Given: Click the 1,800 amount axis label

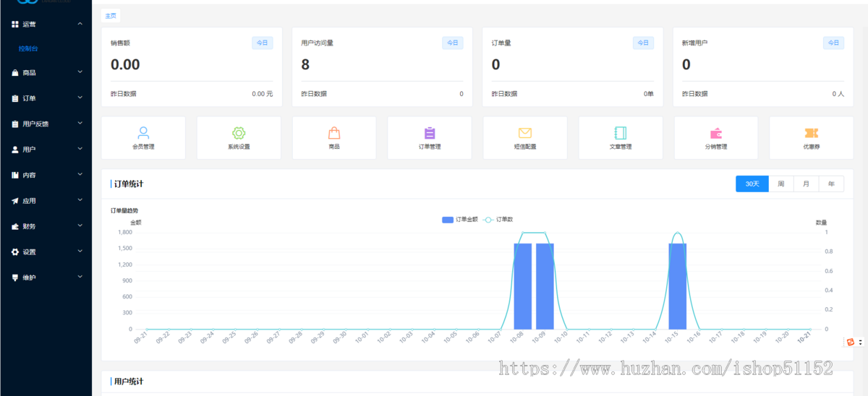Looking at the screenshot, I should coord(124,232).
